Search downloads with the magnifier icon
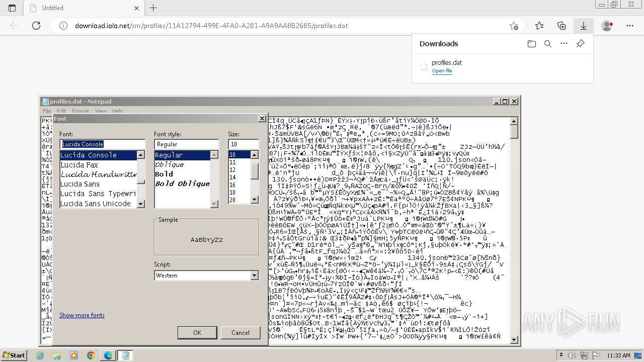This screenshot has width=644, height=362. (548, 44)
